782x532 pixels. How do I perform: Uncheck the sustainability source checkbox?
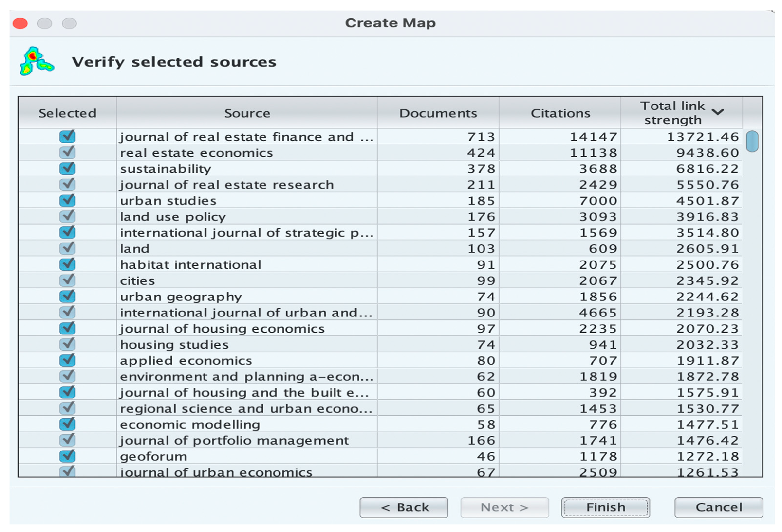(67, 169)
